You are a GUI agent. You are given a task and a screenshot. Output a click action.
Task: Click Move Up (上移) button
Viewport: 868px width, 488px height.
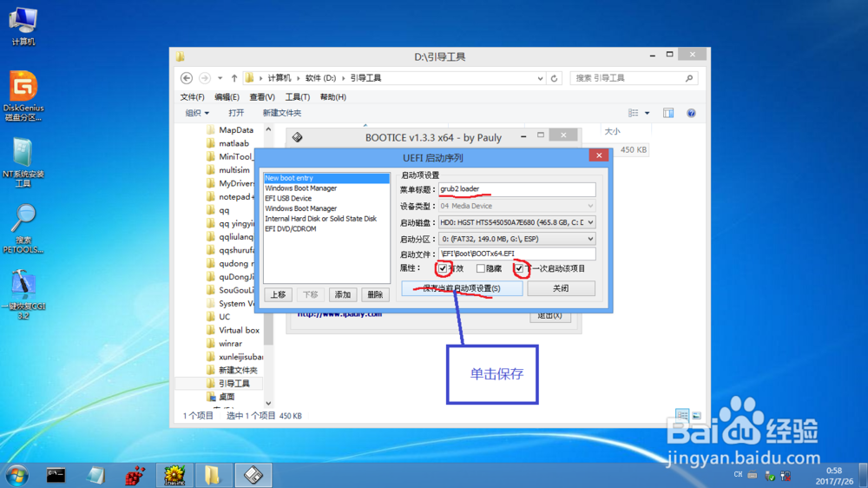(x=278, y=294)
